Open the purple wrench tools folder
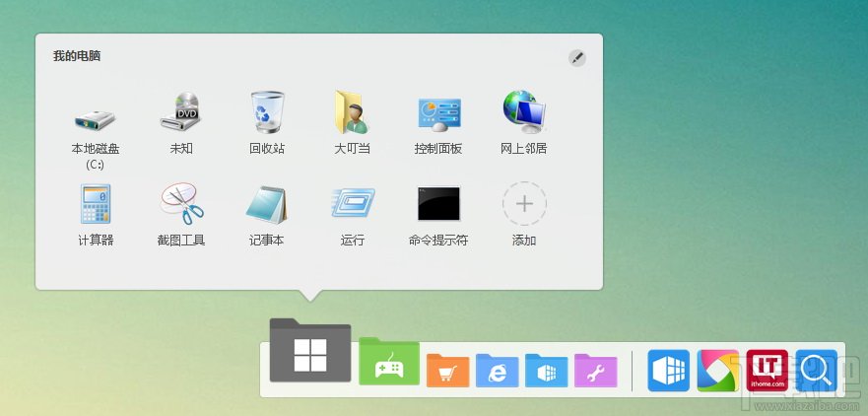The width and height of the screenshot is (868, 416). (596, 371)
